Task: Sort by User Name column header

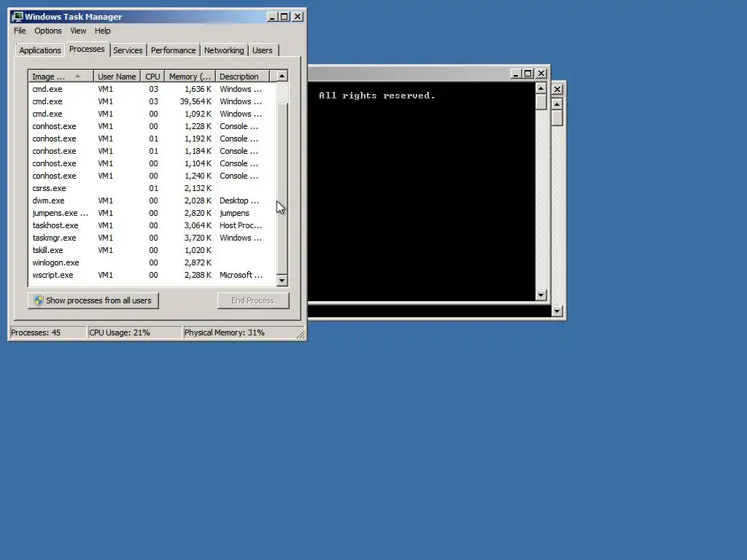Action: point(117,77)
